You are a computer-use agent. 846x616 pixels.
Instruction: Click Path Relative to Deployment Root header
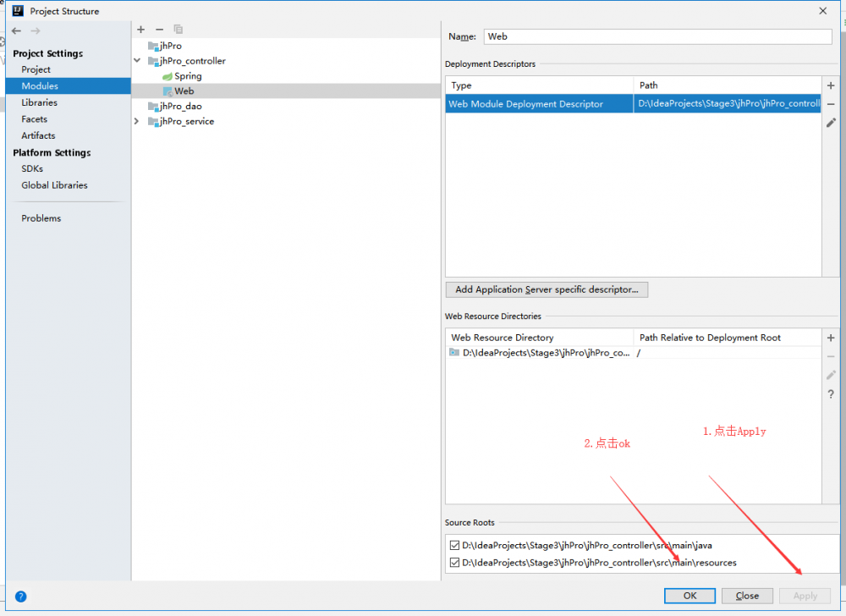(x=728, y=338)
